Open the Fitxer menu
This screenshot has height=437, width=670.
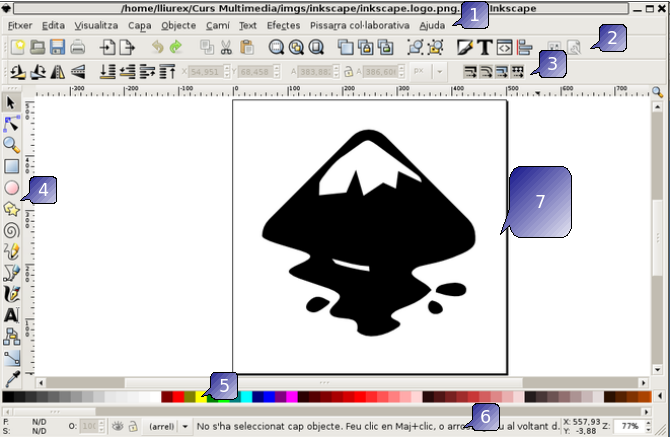[19, 24]
